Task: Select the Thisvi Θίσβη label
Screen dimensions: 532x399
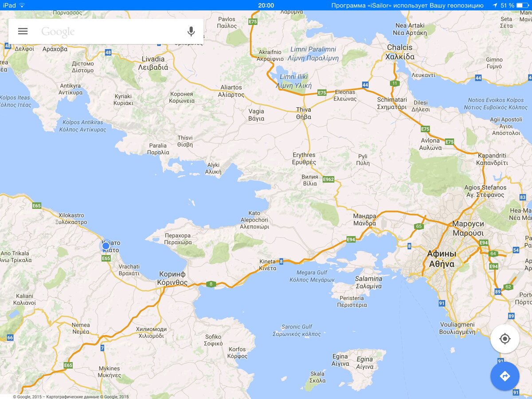Action: (185, 141)
